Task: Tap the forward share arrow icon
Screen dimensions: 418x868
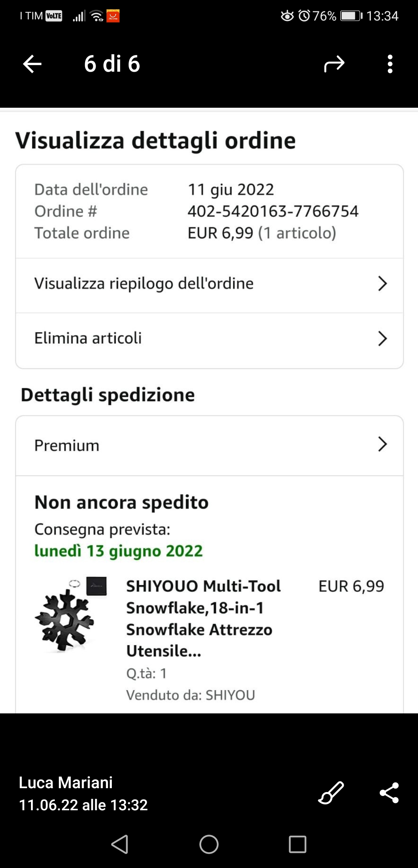Action: pos(334,64)
